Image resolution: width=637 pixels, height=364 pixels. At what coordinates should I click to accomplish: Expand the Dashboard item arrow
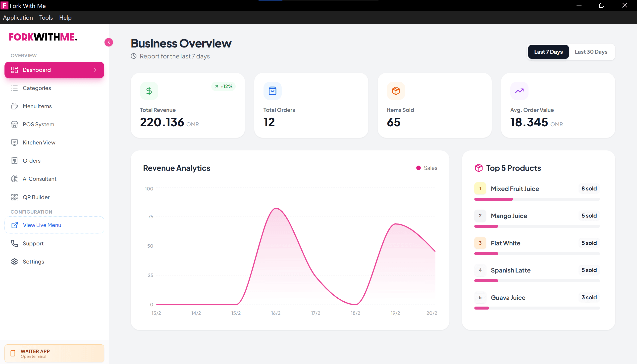pos(95,70)
